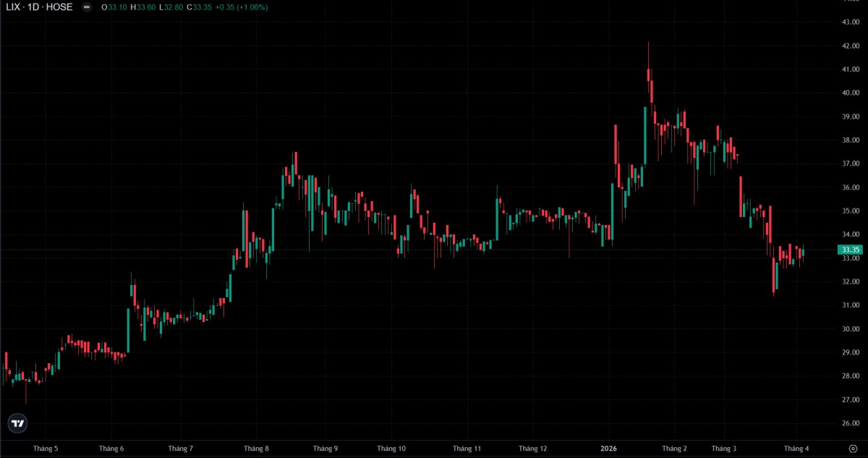Open chart settings via the hexagon gear icon
Screen dimensions: 868x458
click(852, 449)
